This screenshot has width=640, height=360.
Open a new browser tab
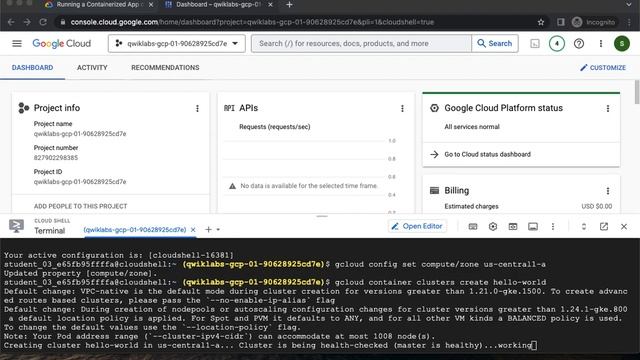[289, 5]
